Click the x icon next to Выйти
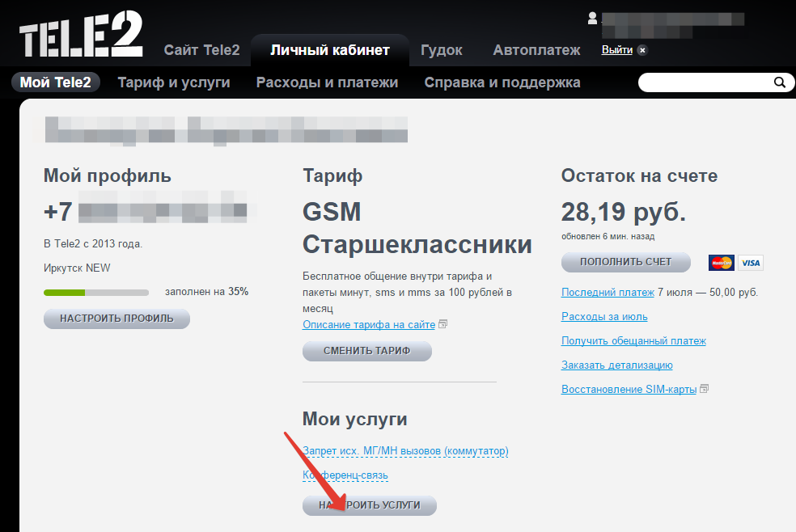The width and height of the screenshot is (796, 532). tap(641, 49)
